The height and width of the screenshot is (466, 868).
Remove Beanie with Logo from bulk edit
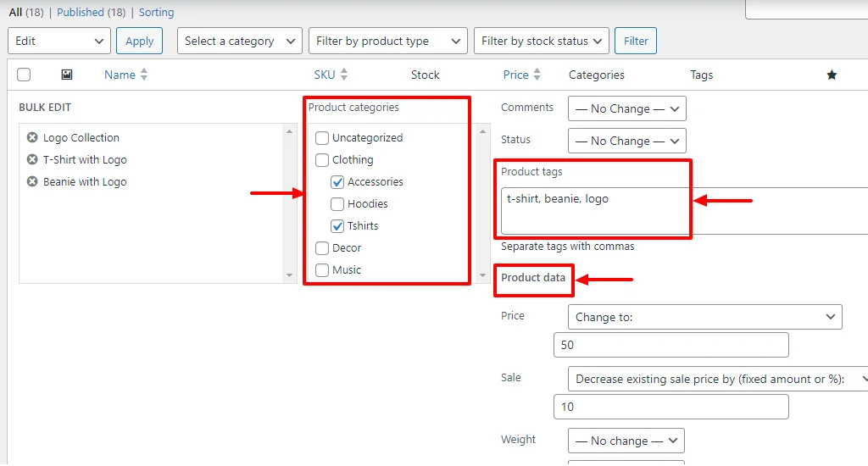point(32,181)
